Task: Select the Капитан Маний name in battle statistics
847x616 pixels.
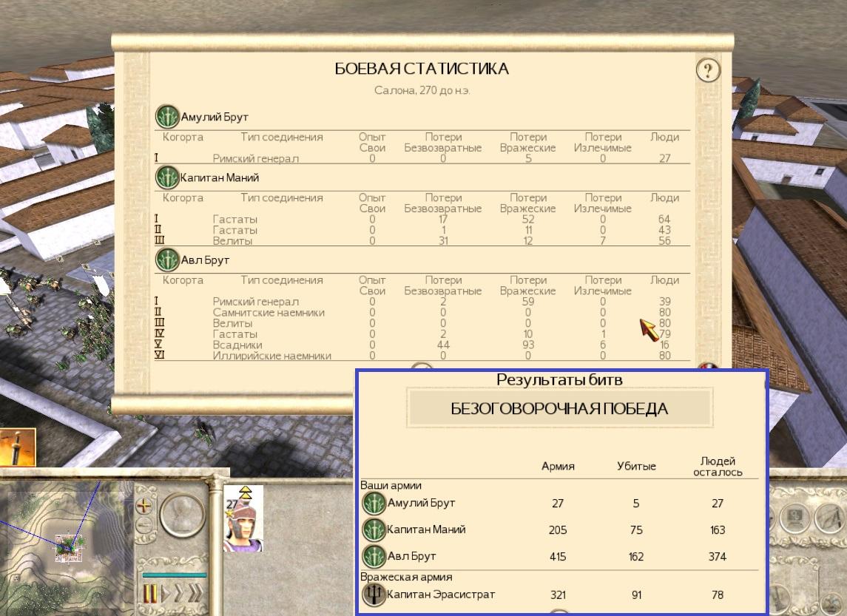Action: pos(219,178)
